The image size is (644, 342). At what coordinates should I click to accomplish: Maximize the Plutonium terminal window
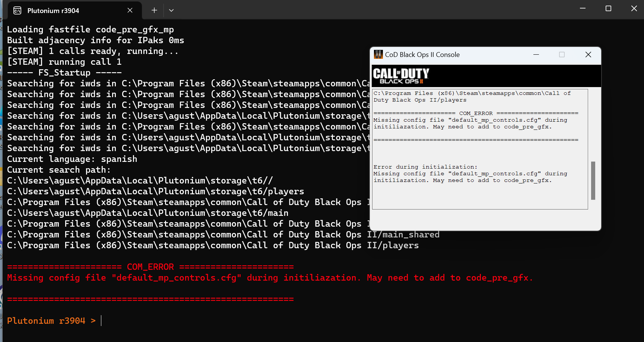(608, 9)
